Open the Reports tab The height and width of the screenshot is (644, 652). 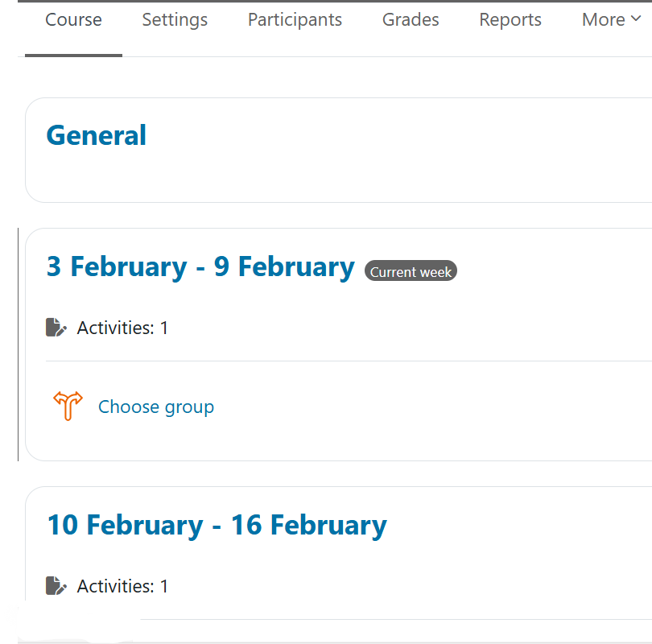(x=510, y=20)
